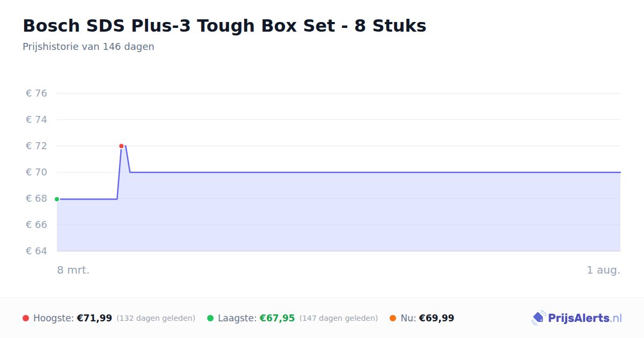Click the € 76 axis label
Viewport: 644px width, 338px height.
[36, 93]
